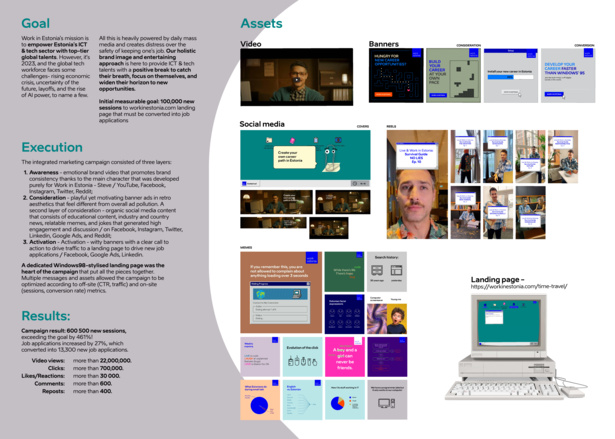The width and height of the screenshot is (615, 439).
Task: Click the Goal heading
Action: pos(35,24)
